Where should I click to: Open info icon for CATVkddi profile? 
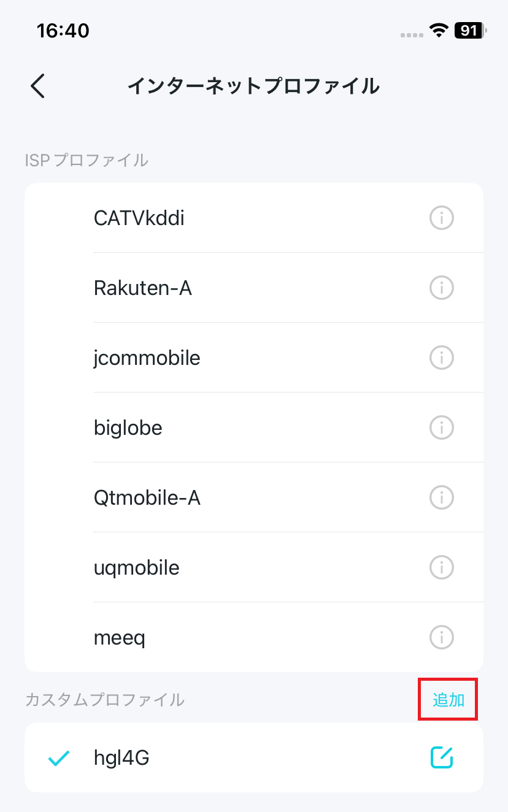441,217
